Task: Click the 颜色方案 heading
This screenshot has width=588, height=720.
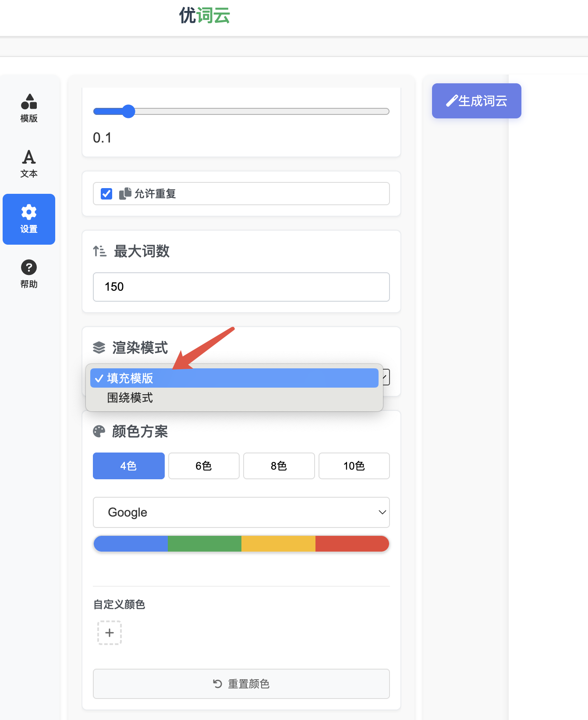Action: point(140,431)
